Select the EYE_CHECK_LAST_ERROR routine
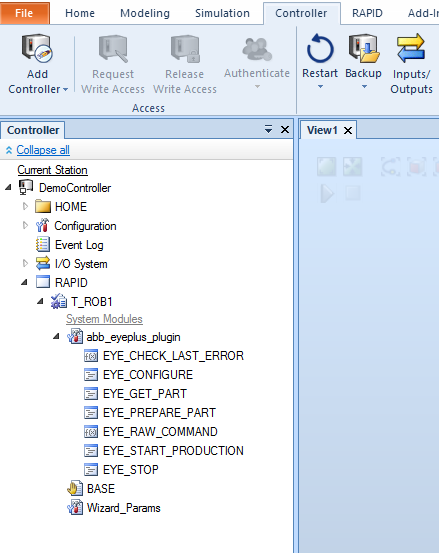The image size is (439, 553). click(173, 356)
